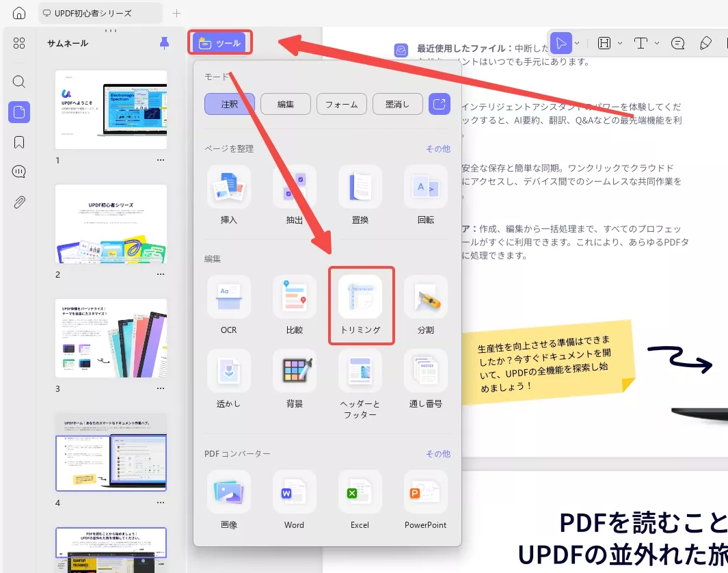Click the ツール button
The height and width of the screenshot is (573, 728).
tap(219, 43)
